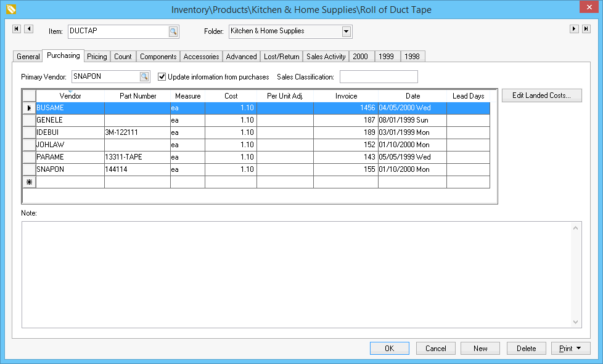Switch to the Pricing tab

pos(97,57)
